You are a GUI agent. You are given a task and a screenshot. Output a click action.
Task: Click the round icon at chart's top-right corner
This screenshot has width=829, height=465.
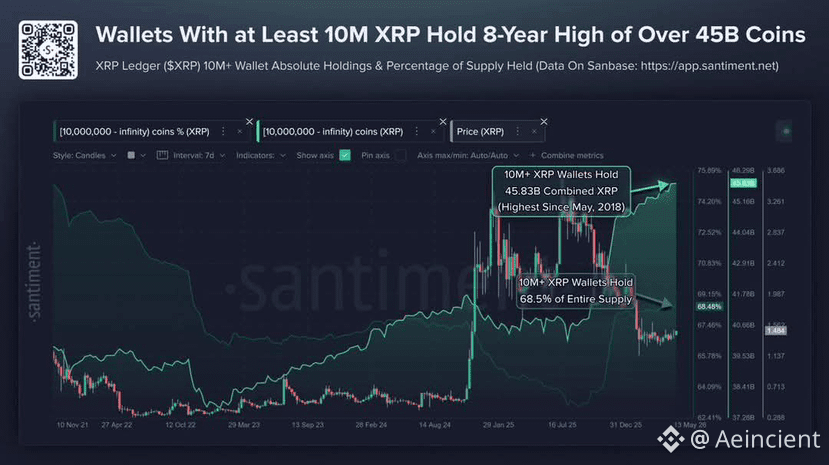786,131
